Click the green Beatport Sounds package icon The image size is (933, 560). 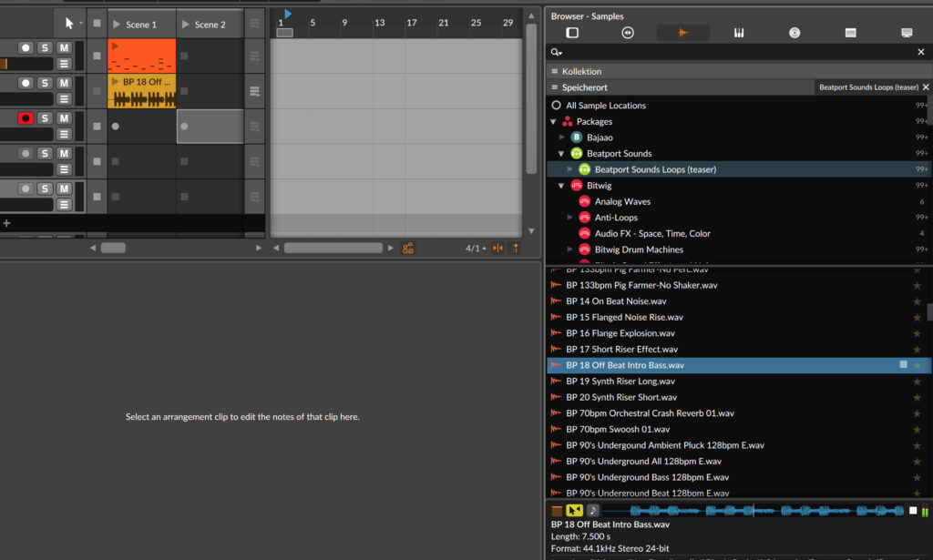(x=576, y=153)
